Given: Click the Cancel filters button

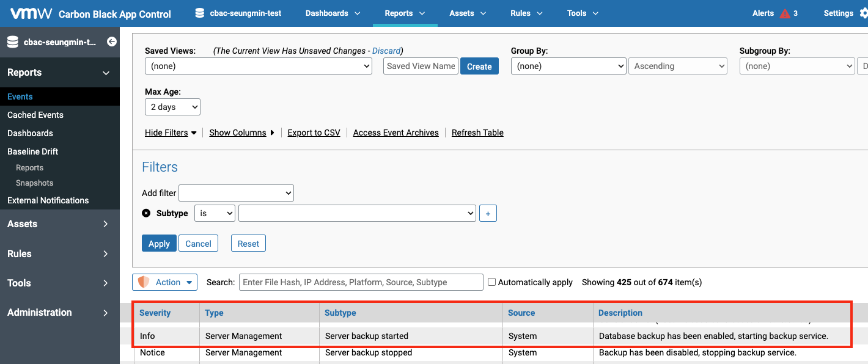Looking at the screenshot, I should [x=198, y=243].
